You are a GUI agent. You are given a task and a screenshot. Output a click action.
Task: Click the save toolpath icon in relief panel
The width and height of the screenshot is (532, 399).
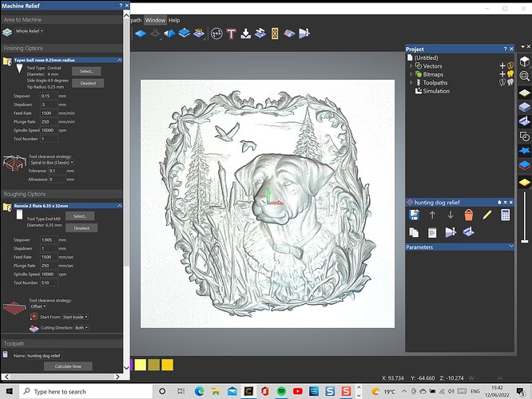[x=415, y=215]
